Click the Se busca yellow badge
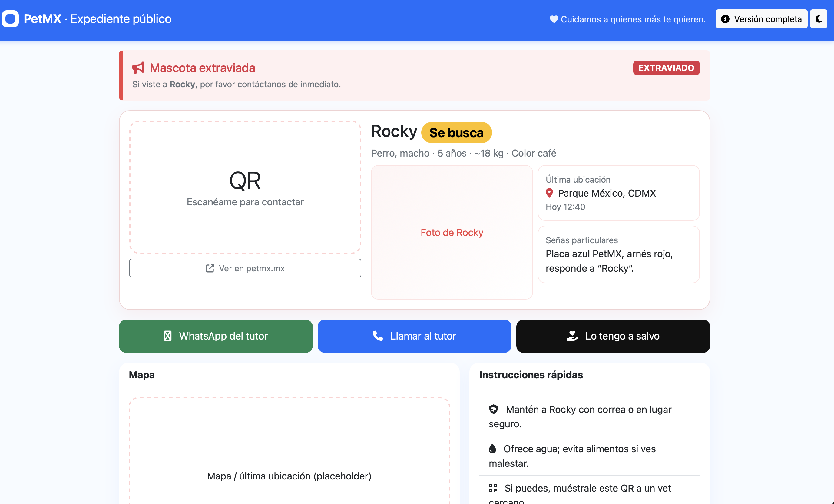Image resolution: width=834 pixels, height=504 pixels. (x=456, y=133)
